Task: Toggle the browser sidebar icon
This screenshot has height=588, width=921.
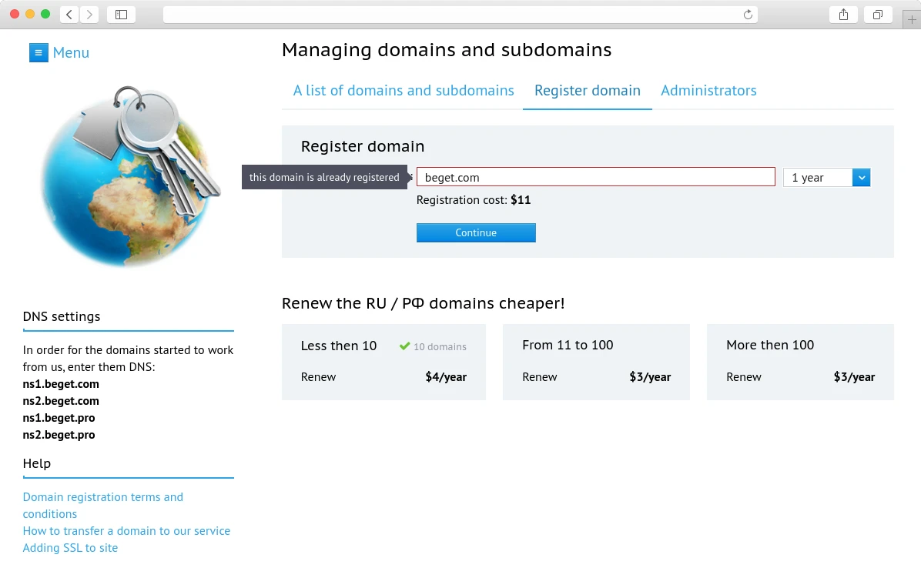Action: tap(121, 14)
